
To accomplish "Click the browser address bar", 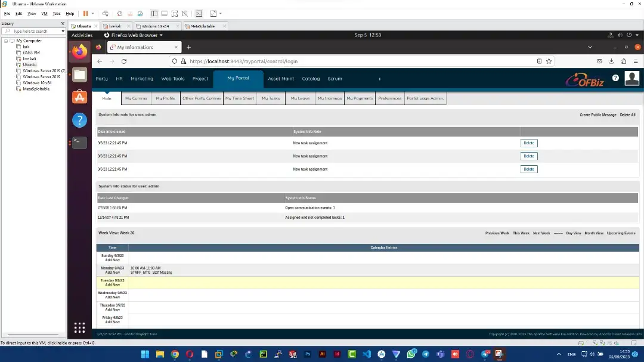I will (x=298, y=61).
